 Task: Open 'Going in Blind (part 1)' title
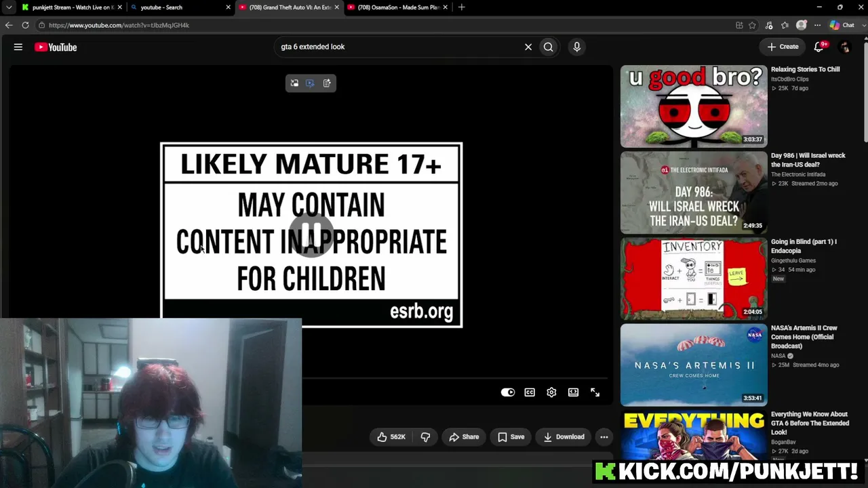point(804,246)
